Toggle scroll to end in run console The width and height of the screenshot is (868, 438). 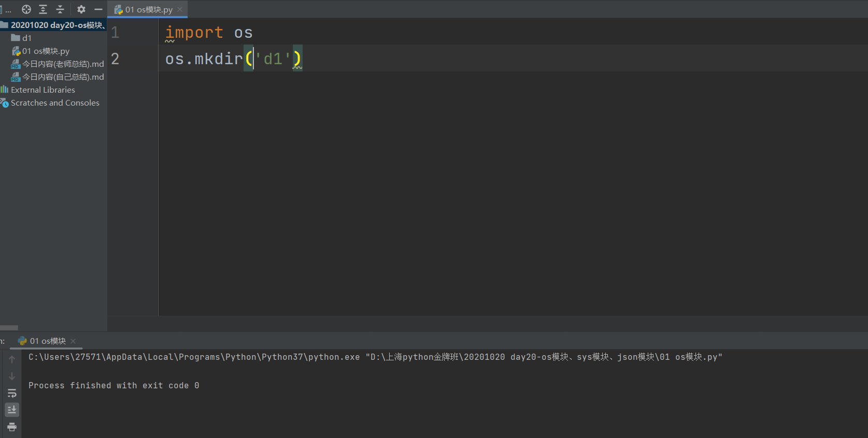click(12, 410)
